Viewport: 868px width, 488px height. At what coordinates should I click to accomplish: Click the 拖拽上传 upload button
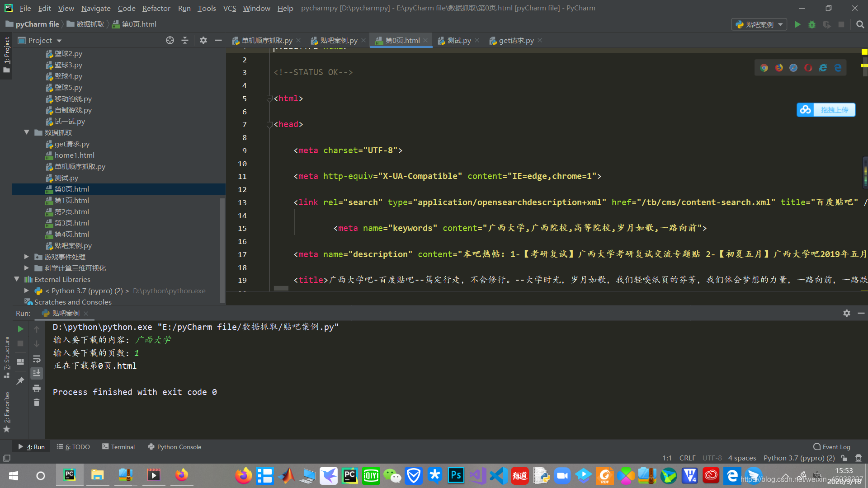(834, 110)
